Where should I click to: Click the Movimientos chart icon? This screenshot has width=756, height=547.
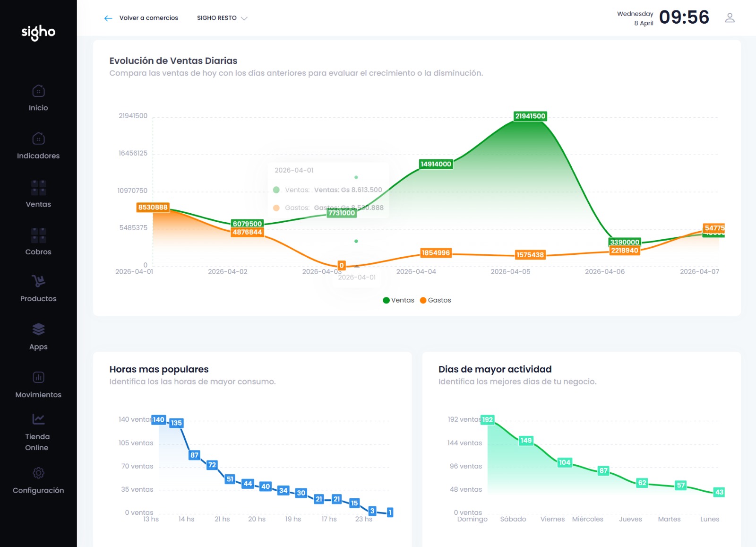[x=38, y=377]
